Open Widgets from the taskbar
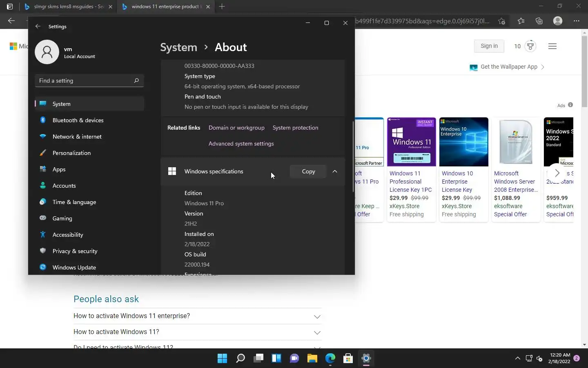The image size is (588, 368). tap(276, 359)
